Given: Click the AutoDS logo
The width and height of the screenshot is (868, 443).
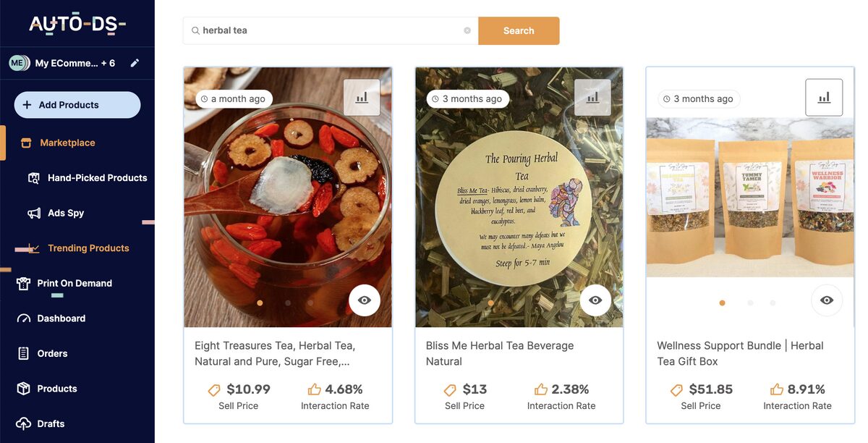Looking at the screenshot, I should 77,24.
